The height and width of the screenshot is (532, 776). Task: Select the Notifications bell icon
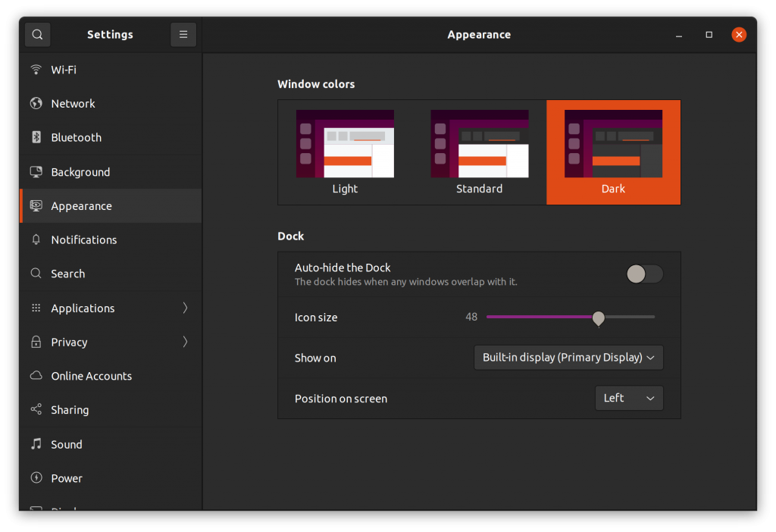click(36, 239)
